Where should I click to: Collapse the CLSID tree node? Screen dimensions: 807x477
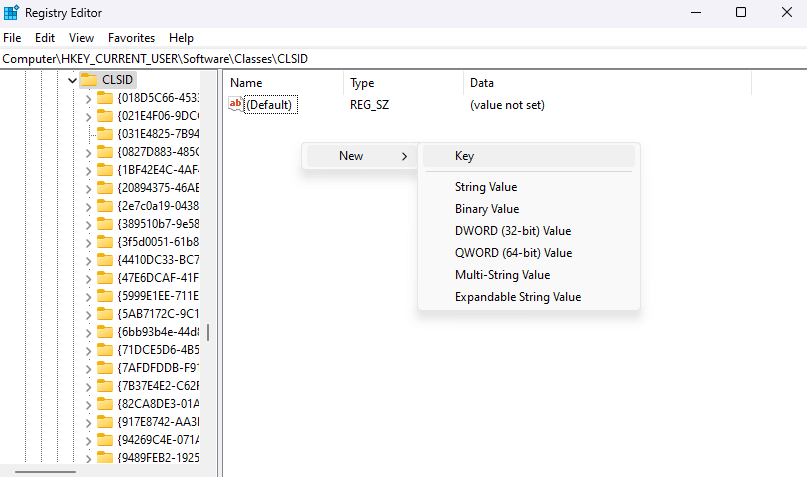tap(72, 80)
